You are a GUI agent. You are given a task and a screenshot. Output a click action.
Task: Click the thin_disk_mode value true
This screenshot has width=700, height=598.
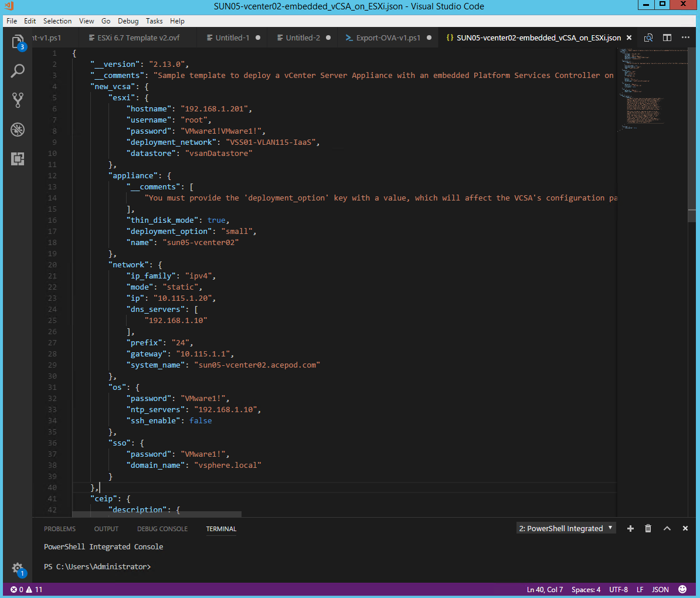(216, 220)
